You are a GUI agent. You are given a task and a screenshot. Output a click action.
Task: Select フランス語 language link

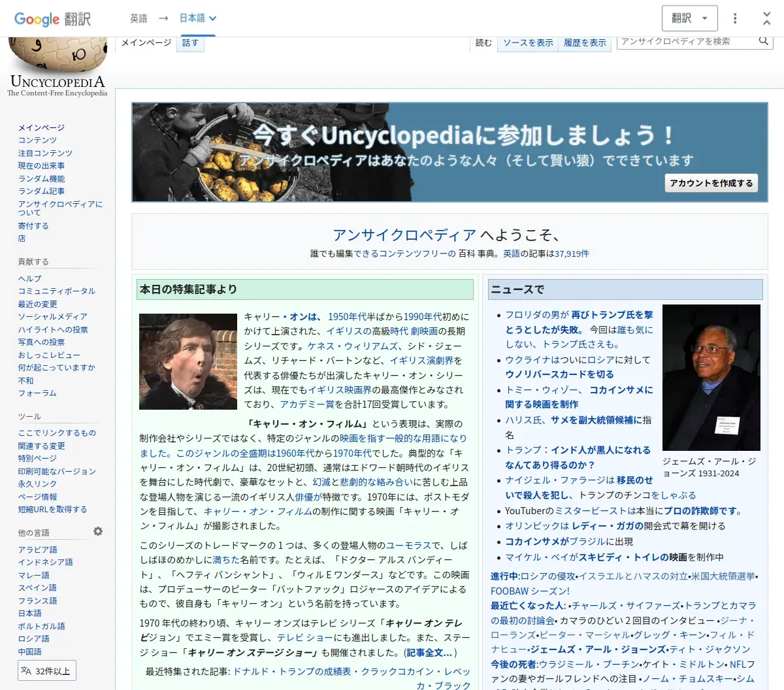coord(37,600)
